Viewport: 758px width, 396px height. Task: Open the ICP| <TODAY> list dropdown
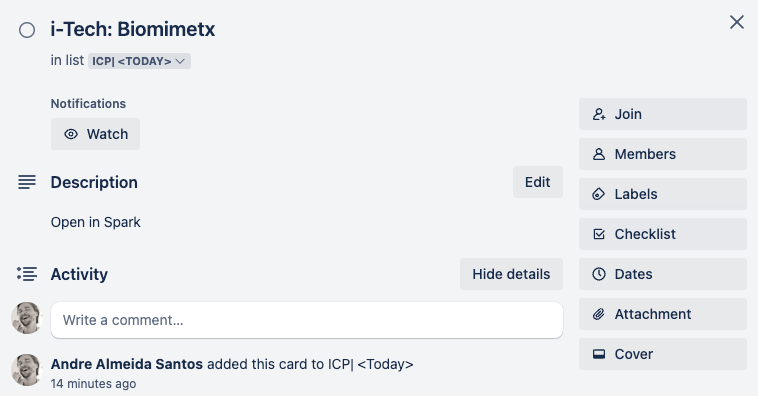[139, 61]
